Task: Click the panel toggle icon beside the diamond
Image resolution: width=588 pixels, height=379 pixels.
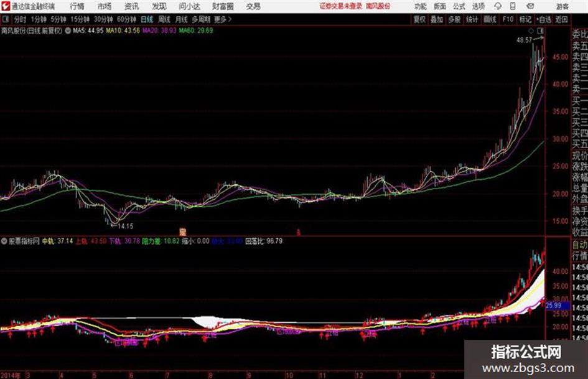Action: [540, 30]
